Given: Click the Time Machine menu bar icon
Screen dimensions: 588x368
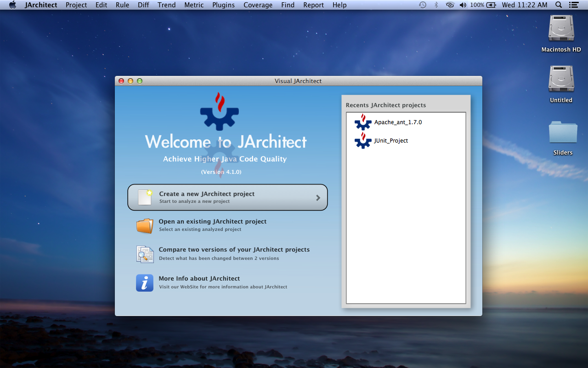Looking at the screenshot, I should pos(423,5).
